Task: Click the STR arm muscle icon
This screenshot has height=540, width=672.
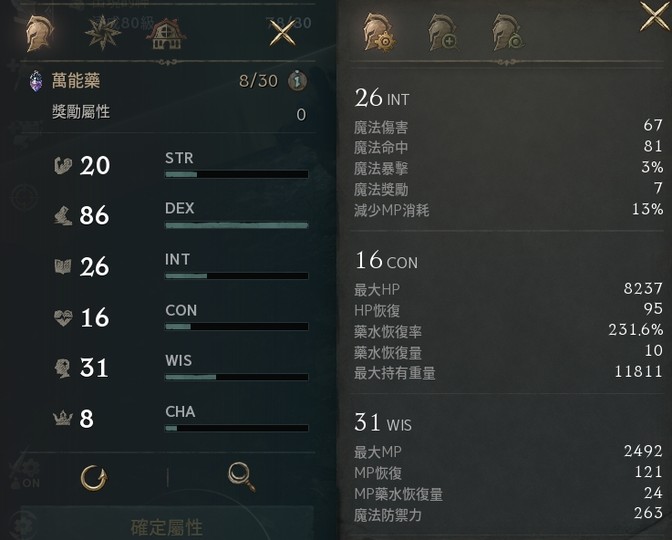Action: pyautogui.click(x=63, y=166)
